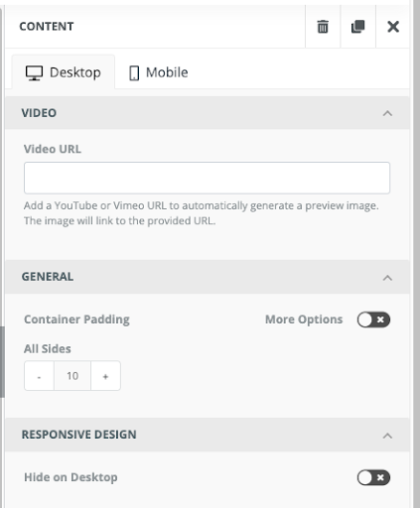Click into the Video URL field
Image resolution: width=420 pixels, height=508 pixels.
coord(207,178)
